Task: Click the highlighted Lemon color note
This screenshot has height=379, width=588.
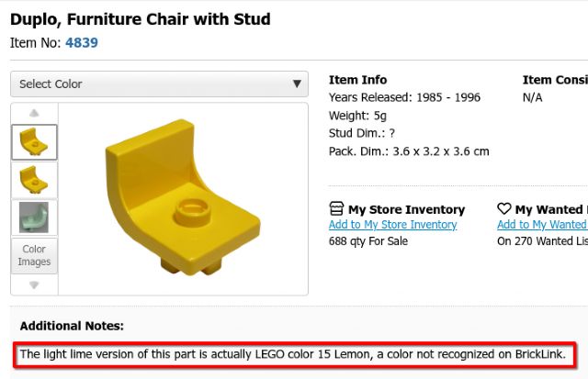Action: (293, 354)
